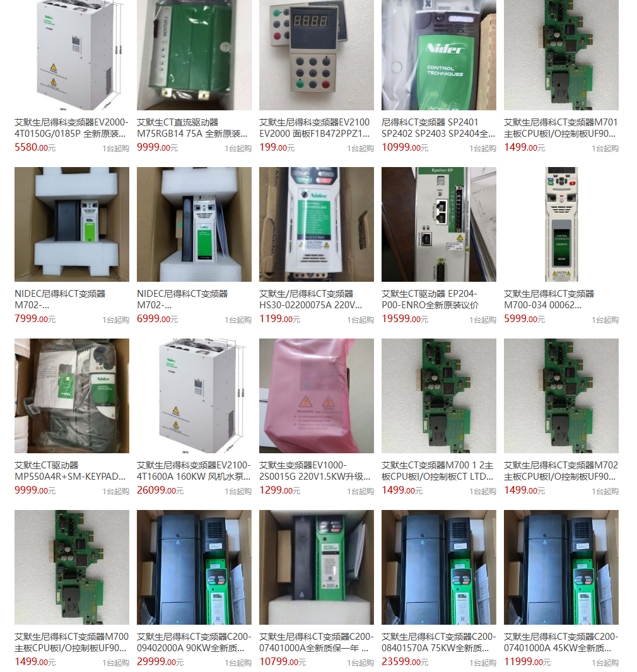Select the 7999.00 priced M702 box photo
This screenshot has width=637, height=672.
(x=72, y=224)
